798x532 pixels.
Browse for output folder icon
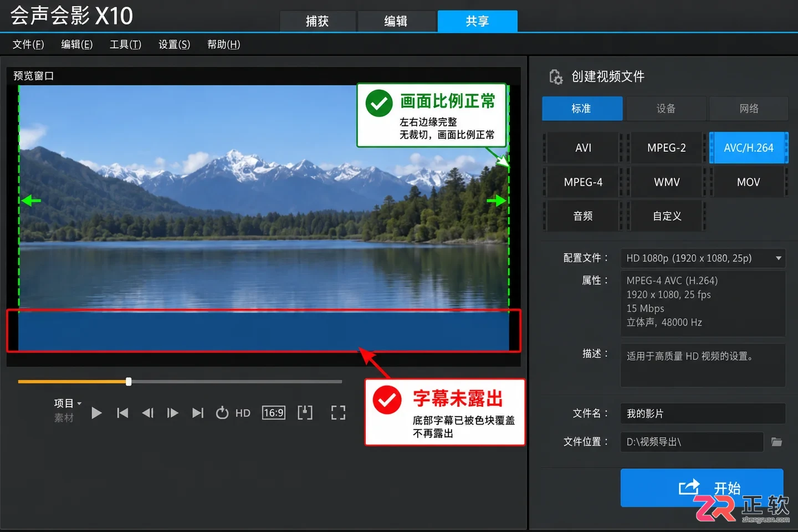pyautogui.click(x=776, y=442)
